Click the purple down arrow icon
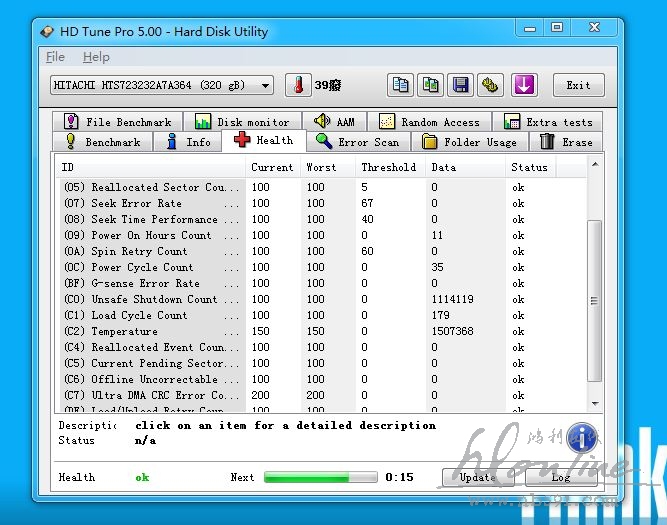667x525 pixels. [x=525, y=85]
